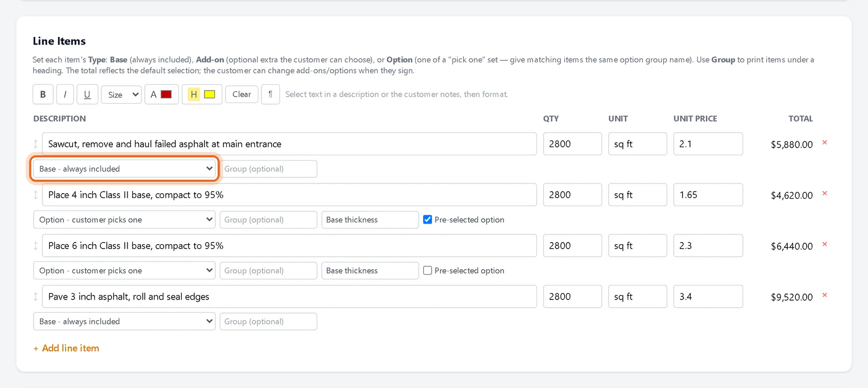
Task: Delete the Sawcut asphalt line item
Action: tap(825, 143)
